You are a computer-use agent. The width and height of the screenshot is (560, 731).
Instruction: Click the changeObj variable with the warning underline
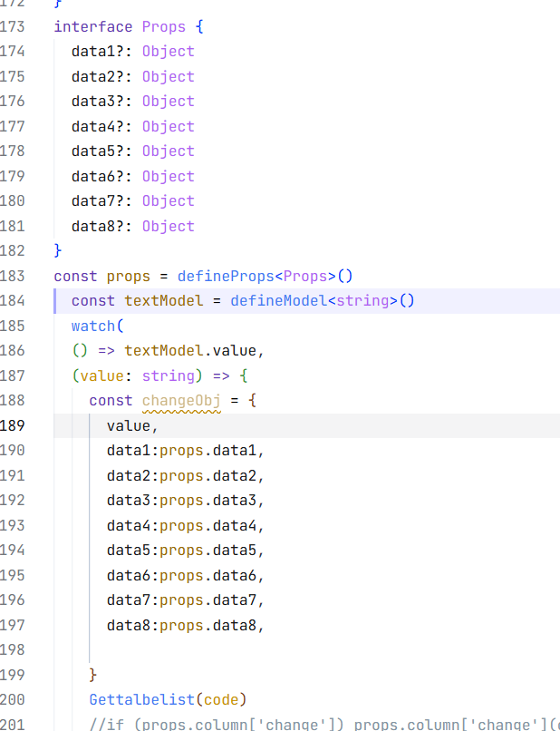coord(181,401)
